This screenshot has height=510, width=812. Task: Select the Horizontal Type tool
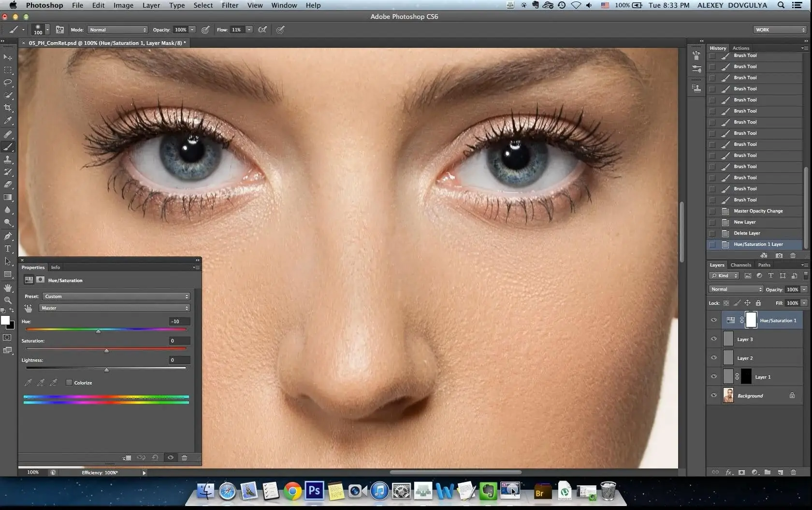pyautogui.click(x=8, y=249)
